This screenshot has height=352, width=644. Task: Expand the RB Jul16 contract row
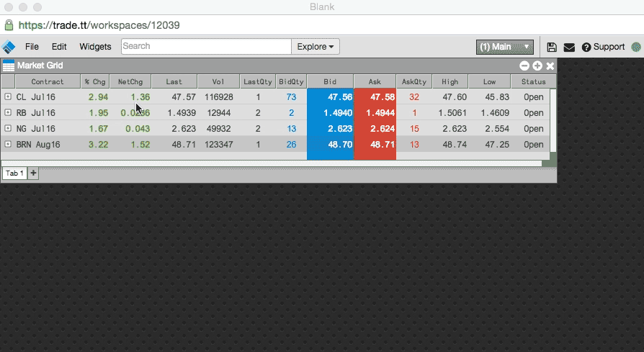click(x=8, y=113)
